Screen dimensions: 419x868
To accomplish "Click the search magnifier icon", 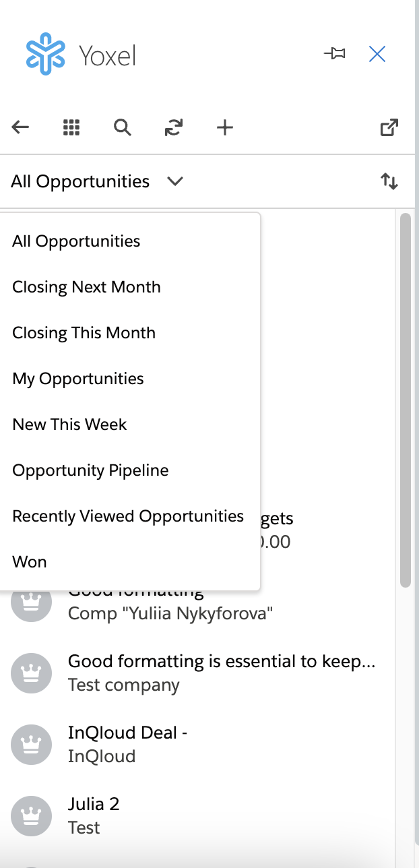I will click(122, 127).
